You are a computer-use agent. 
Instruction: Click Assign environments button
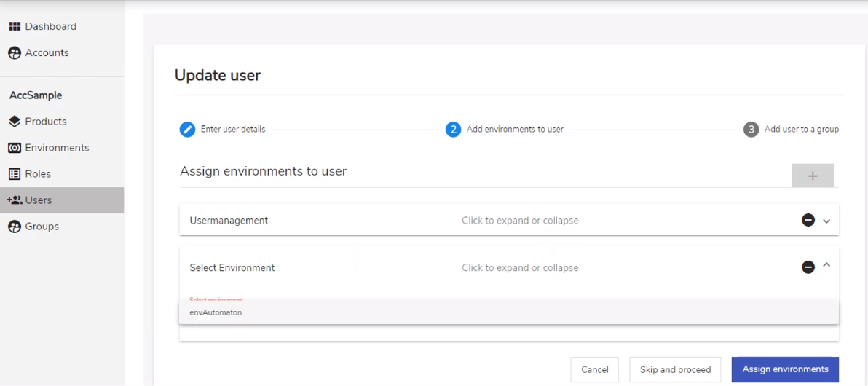(786, 369)
